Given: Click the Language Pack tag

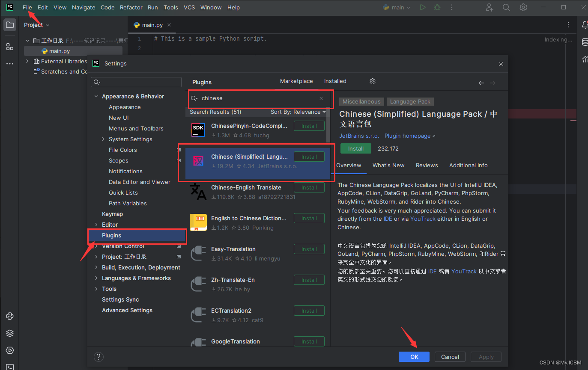Looking at the screenshot, I should [x=410, y=102].
